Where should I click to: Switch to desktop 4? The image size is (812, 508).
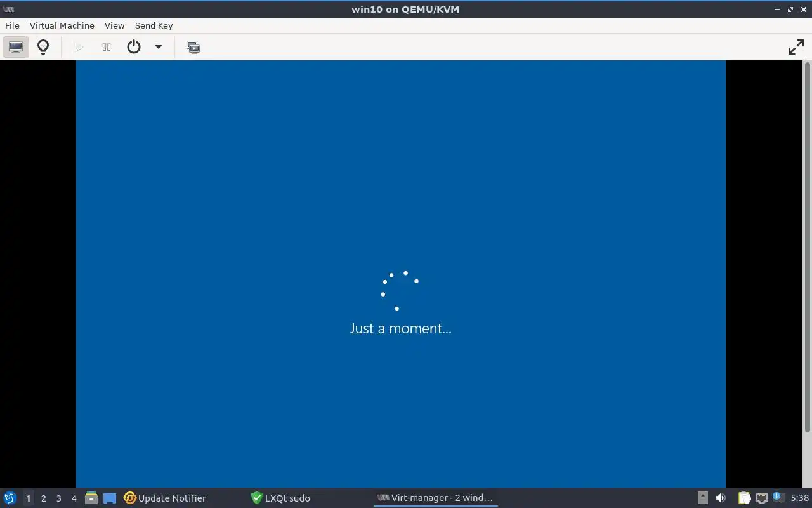pyautogui.click(x=74, y=498)
